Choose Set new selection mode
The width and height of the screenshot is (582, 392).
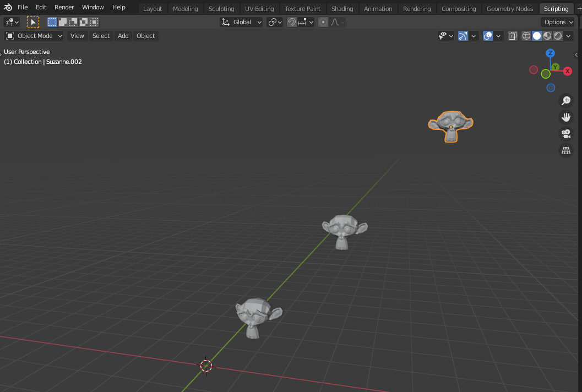point(52,22)
